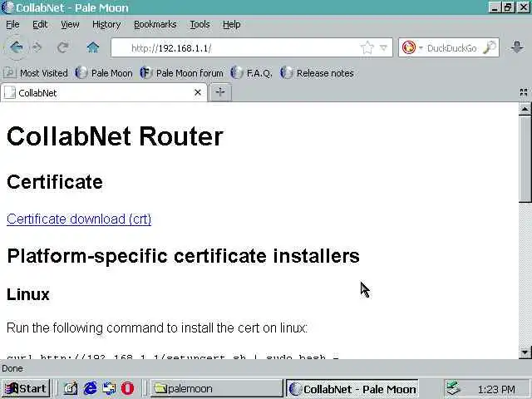Open the F.A.Q. bookmark
This screenshot has width=532, height=399.
pyautogui.click(x=251, y=73)
